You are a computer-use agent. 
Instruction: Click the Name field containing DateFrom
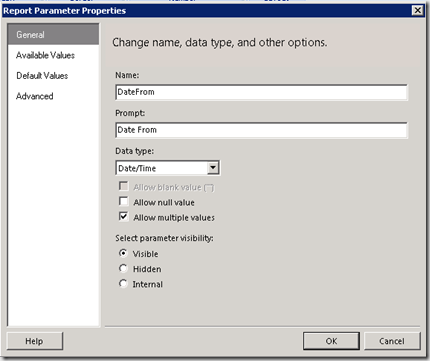coord(261,92)
